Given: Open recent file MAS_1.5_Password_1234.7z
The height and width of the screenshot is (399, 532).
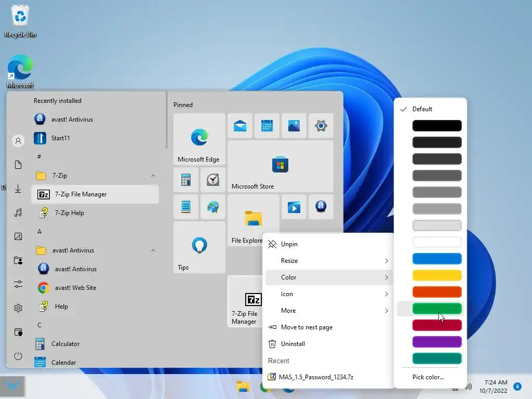Looking at the screenshot, I should (328, 377).
